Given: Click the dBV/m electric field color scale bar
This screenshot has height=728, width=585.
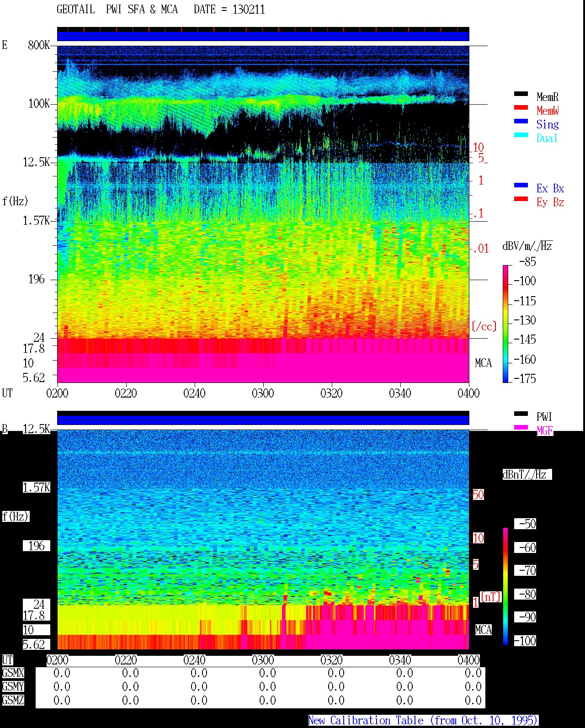Looking at the screenshot, I should (505, 324).
